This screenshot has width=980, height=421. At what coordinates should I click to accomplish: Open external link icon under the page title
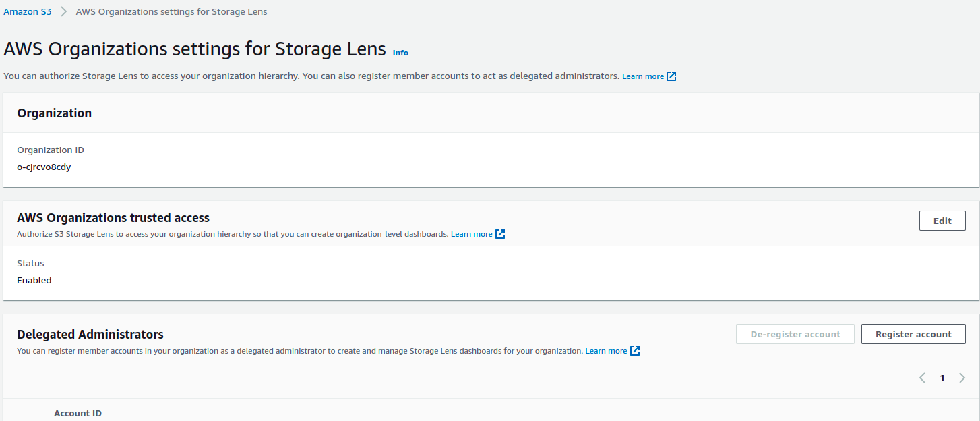671,76
